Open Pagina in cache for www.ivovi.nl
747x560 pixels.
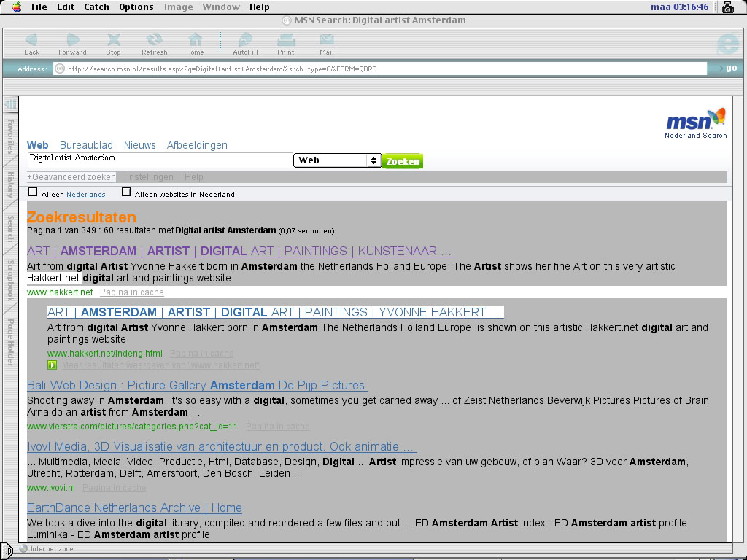115,488
